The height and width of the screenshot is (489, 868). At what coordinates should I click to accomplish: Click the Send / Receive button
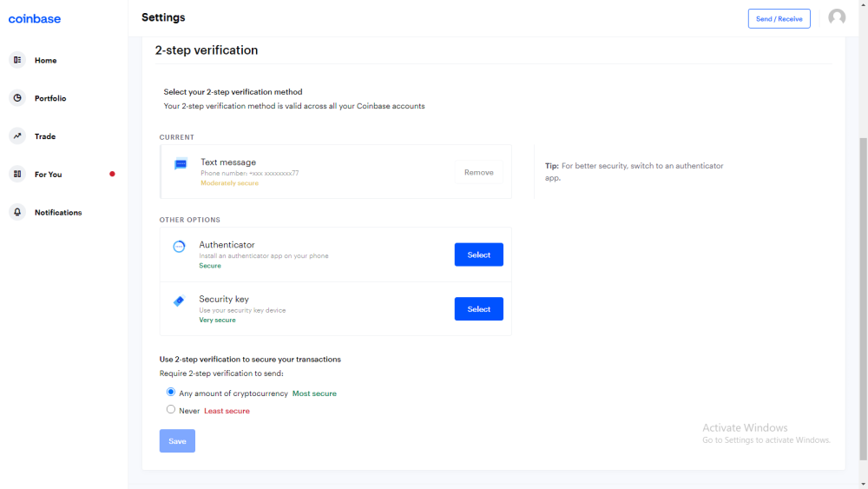[779, 18]
